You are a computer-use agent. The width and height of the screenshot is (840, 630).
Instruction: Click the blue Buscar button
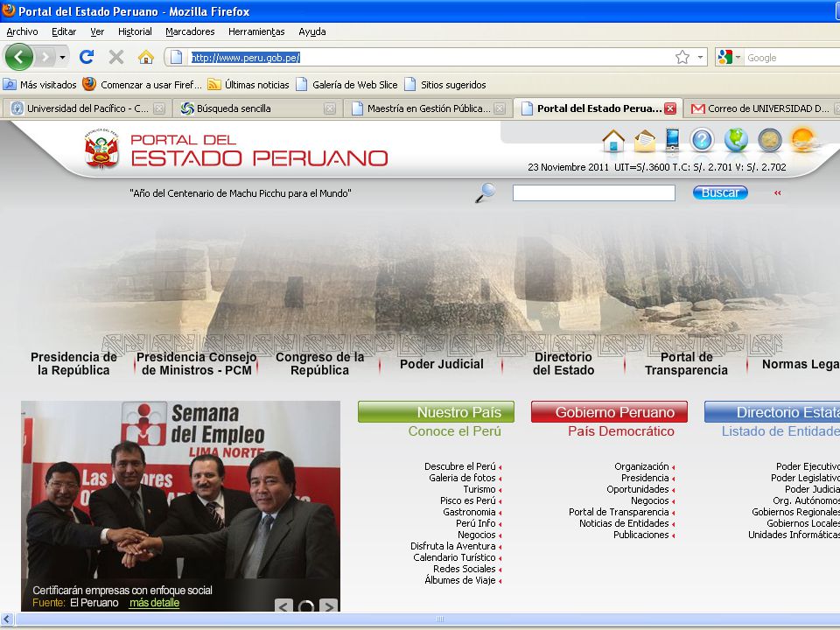(720, 192)
